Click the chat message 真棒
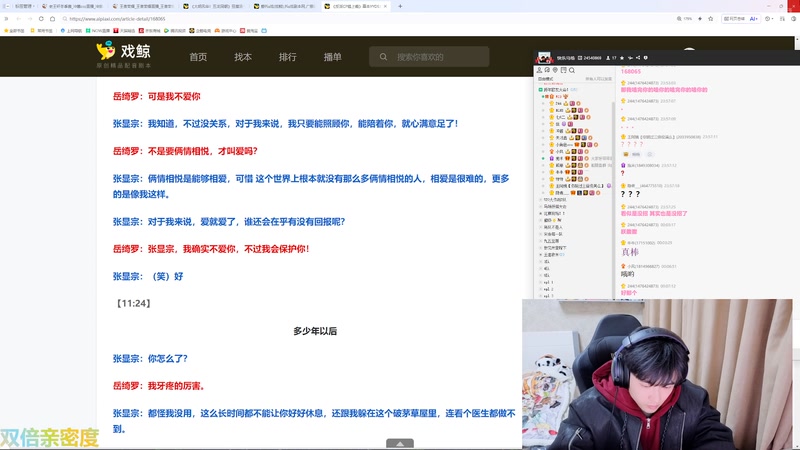800x450 pixels. click(630, 252)
